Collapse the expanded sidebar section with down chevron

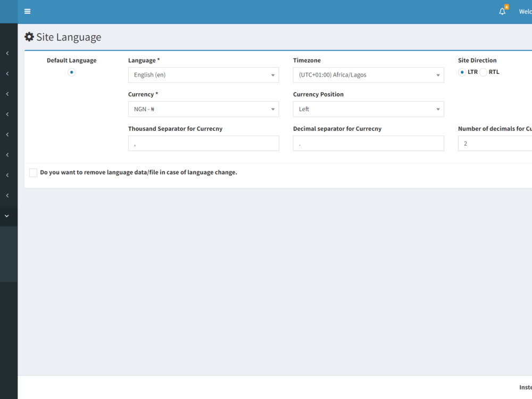point(7,216)
